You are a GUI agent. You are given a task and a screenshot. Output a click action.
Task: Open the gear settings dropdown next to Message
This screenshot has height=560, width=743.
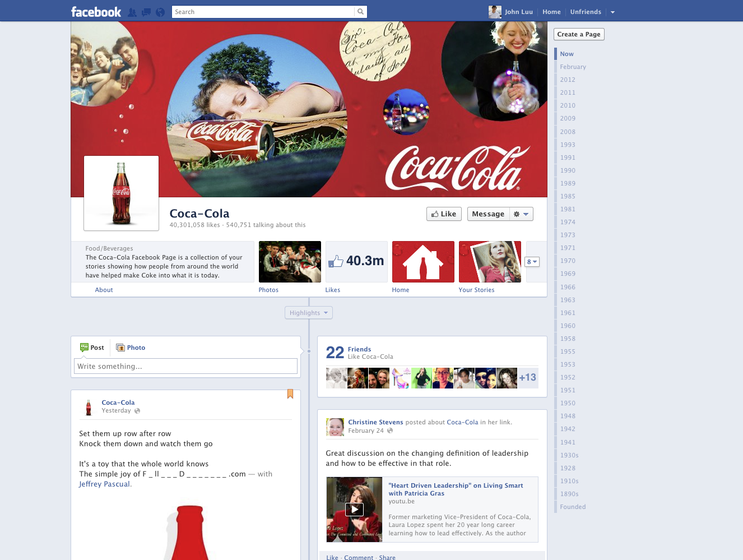point(521,214)
